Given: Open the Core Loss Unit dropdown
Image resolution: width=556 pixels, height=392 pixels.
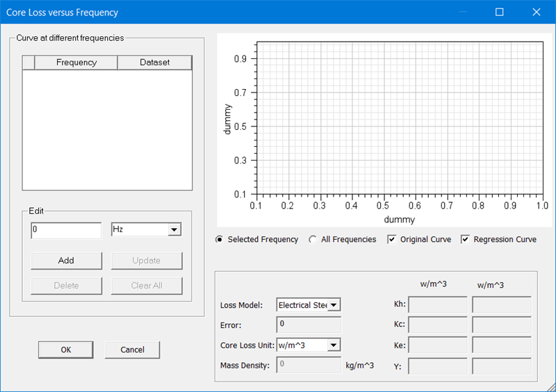Looking at the screenshot, I should (334, 345).
